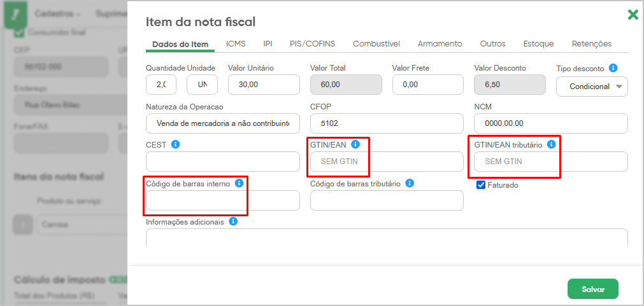
Task: Uncheck the Faturado checkbox
Action: coord(481,185)
